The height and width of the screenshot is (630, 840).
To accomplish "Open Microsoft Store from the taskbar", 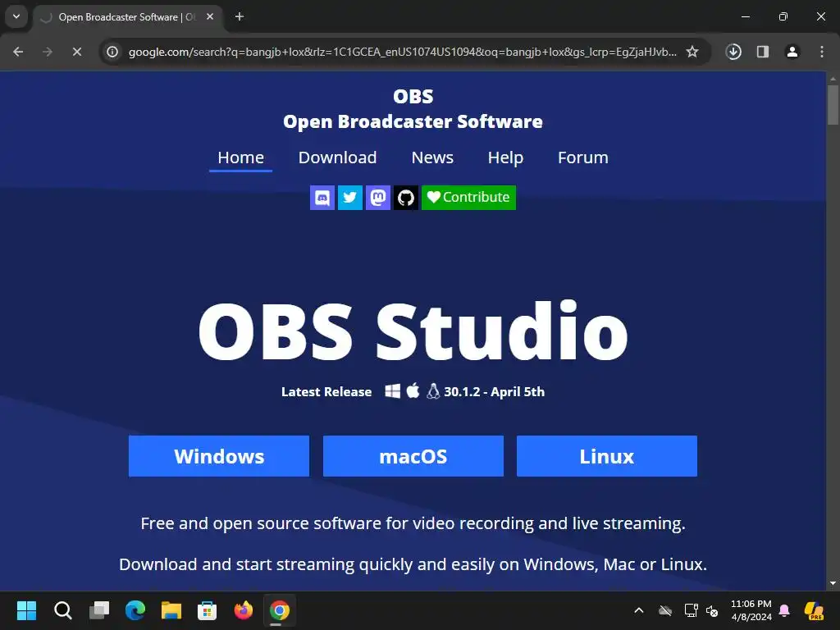I will [x=208, y=610].
